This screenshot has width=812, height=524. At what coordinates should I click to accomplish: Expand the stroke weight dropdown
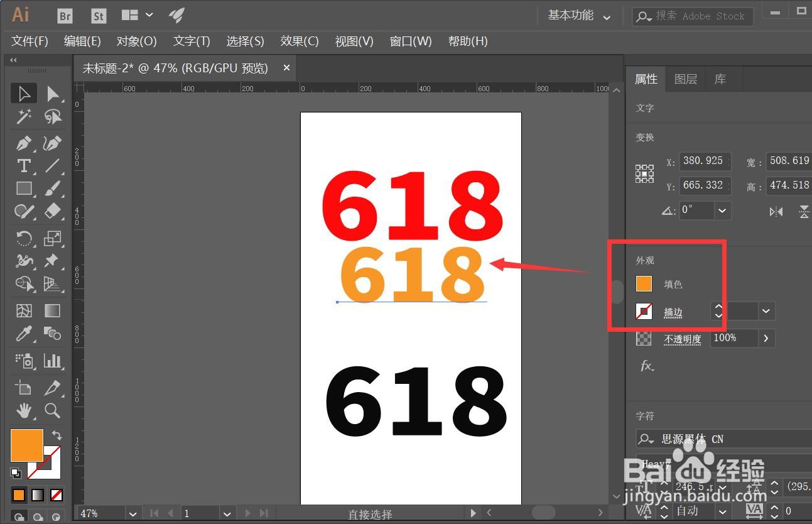point(766,310)
